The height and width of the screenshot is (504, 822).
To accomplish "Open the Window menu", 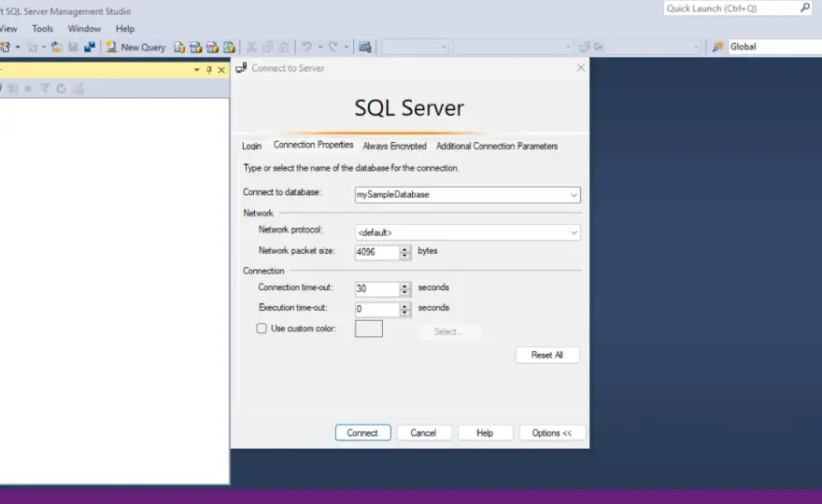I will click(x=84, y=29).
